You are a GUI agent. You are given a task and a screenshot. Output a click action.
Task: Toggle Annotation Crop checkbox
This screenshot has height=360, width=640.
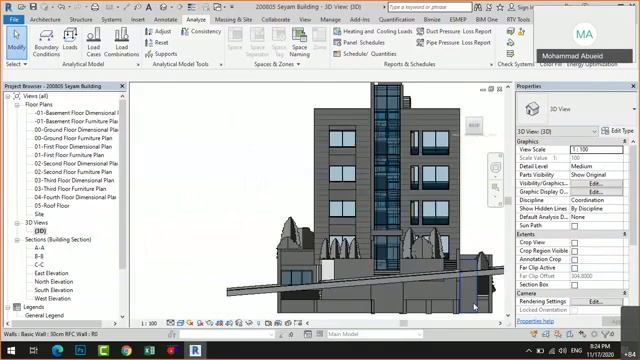(574, 260)
